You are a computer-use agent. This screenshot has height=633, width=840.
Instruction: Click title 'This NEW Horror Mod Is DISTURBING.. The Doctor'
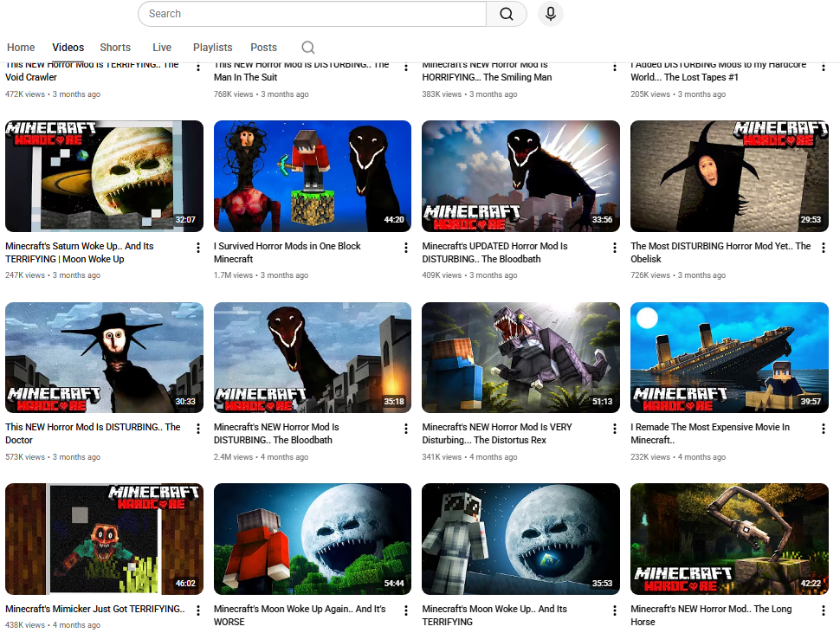coord(93,434)
